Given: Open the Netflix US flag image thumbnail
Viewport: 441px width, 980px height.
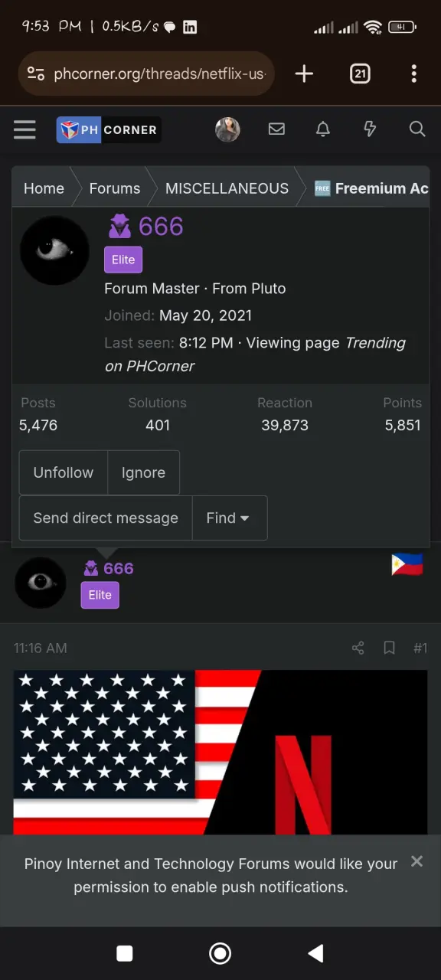Looking at the screenshot, I should point(220,752).
